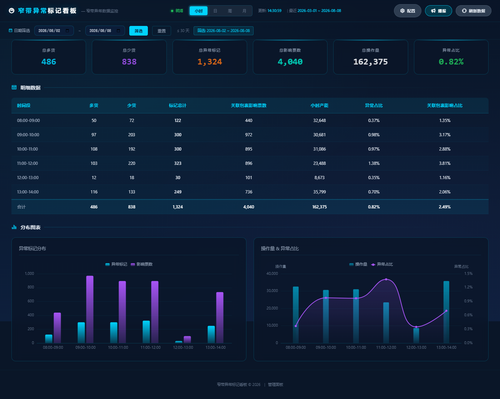Click the 08:00-09:00 cell in the table
The width and height of the screenshot is (500, 399).
coord(28,120)
